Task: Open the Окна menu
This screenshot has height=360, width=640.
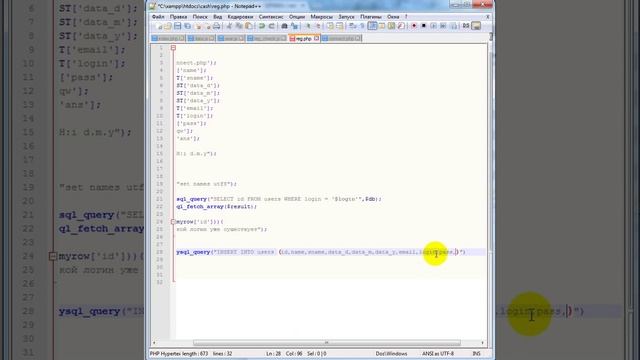Action: point(393,17)
